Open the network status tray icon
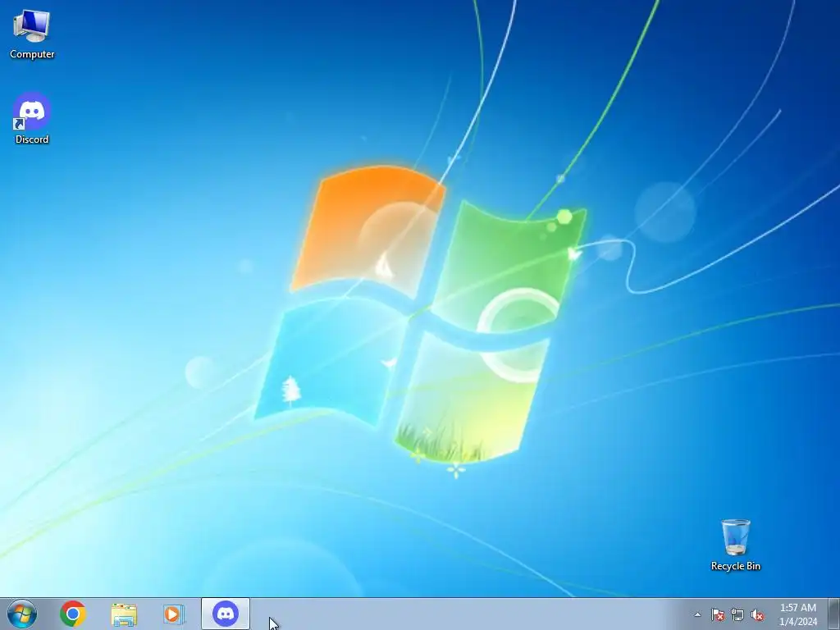This screenshot has height=630, width=840. 737,614
